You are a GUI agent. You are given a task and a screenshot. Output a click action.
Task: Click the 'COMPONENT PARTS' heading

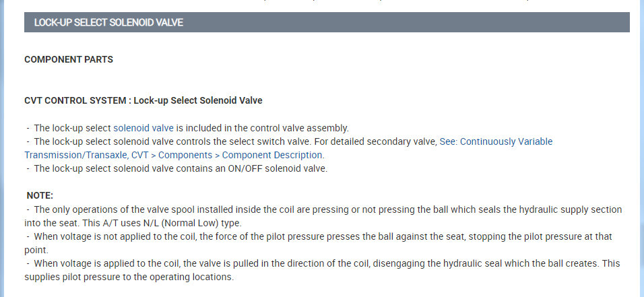[69, 59]
